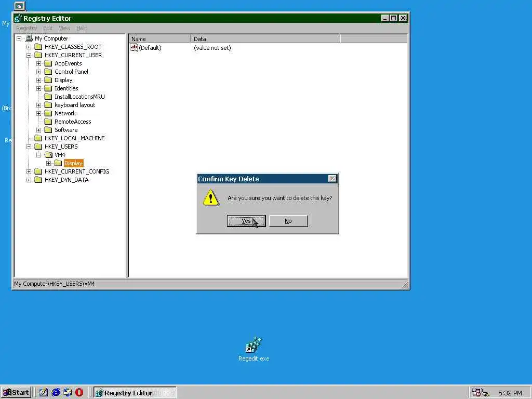
Task: Click the Identities folder icon
Action: coord(48,88)
